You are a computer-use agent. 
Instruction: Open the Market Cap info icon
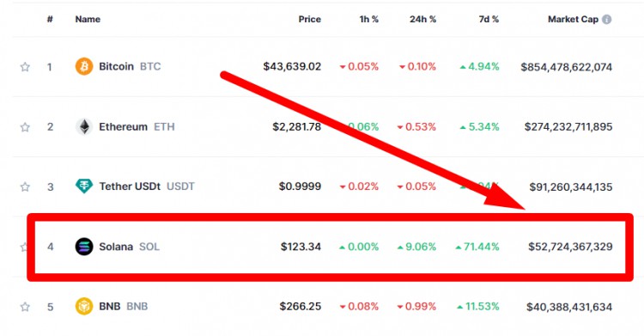(606, 19)
